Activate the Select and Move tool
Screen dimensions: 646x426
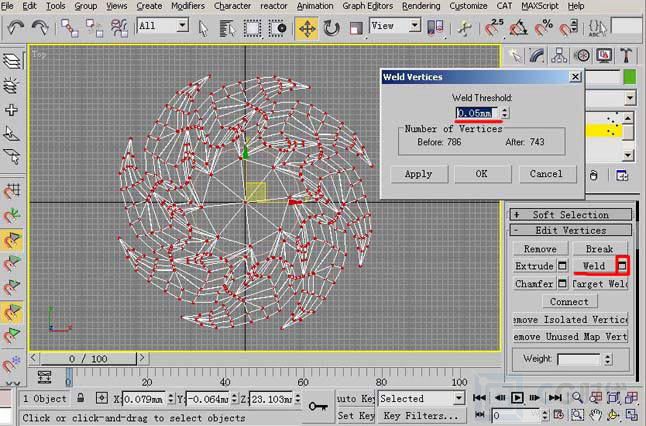click(307, 28)
